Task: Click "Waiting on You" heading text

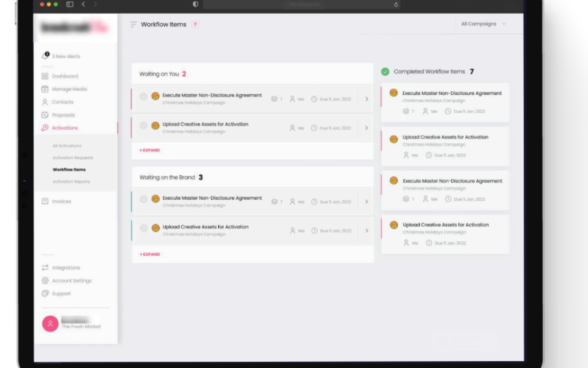Action: point(159,74)
